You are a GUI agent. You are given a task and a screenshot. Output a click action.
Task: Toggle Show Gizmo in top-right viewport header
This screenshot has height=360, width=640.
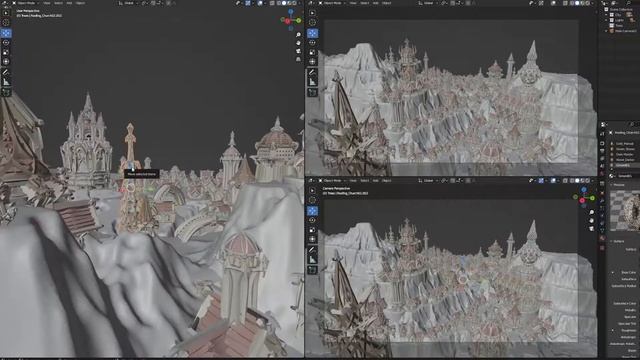tap(541, 3)
